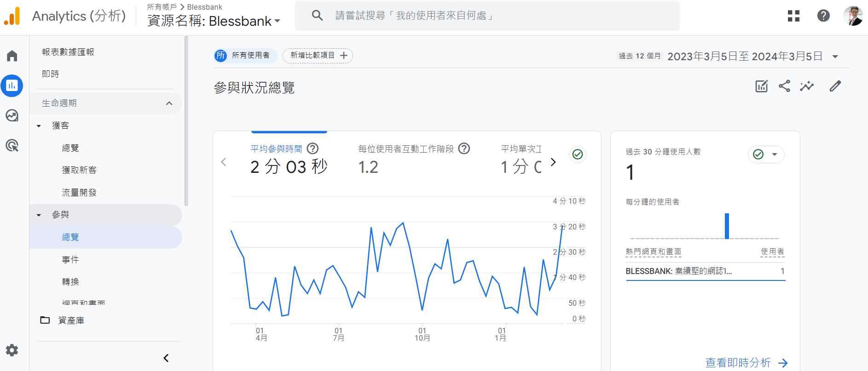Open the Insights sparkline icon
The image size is (868, 371).
click(807, 86)
